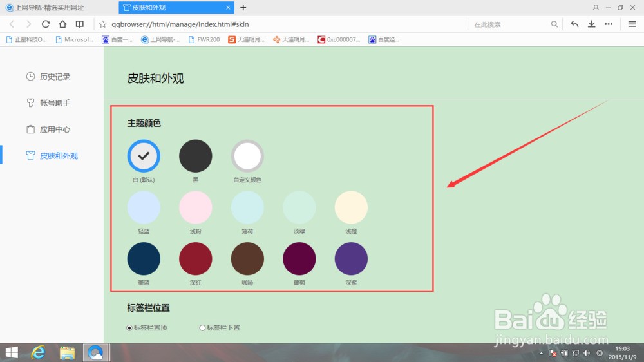Open the 正星科技 bookmark
Image resolution: width=644 pixels, height=362 pixels.
pos(26,39)
